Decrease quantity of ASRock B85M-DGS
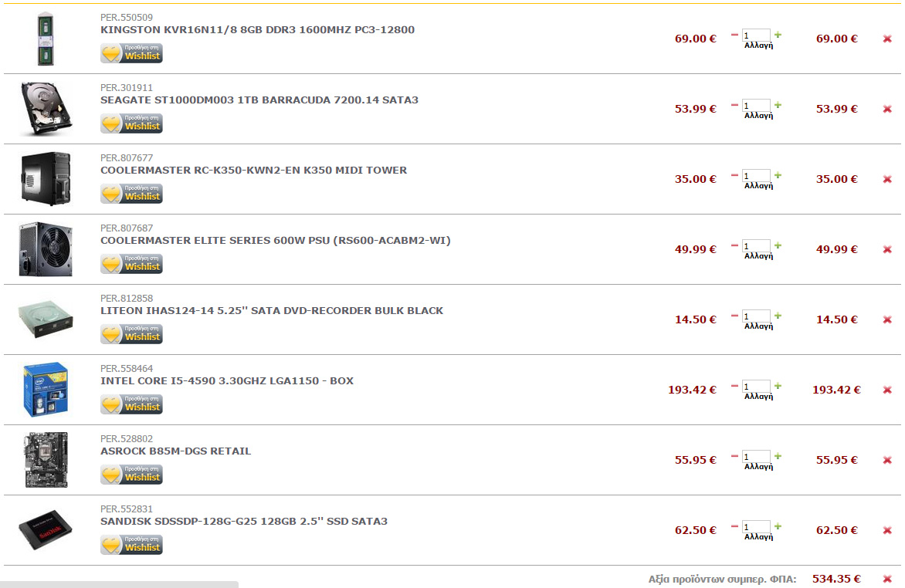The image size is (905, 588). pos(734,456)
